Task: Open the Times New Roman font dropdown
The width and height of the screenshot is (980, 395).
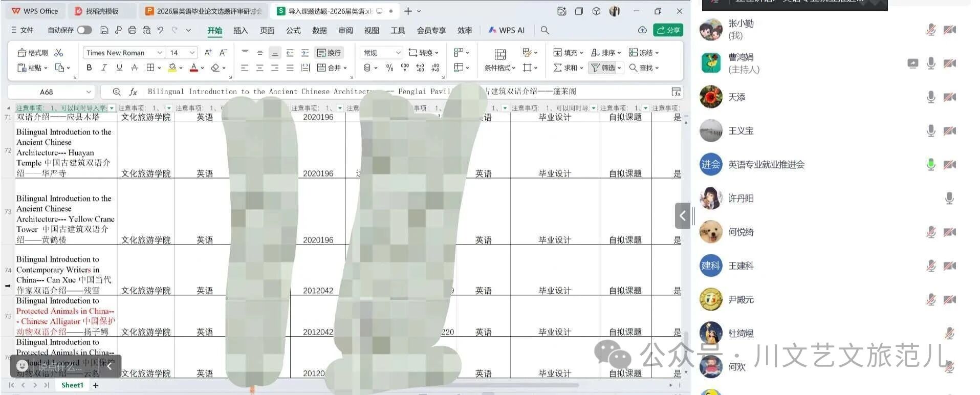Action: coord(160,53)
